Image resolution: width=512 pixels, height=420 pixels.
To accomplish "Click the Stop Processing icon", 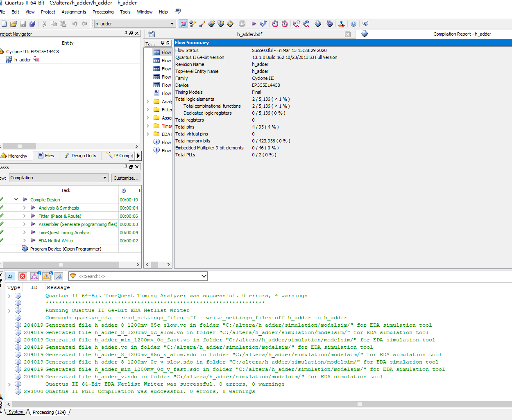I will pyautogui.click(x=242, y=24).
